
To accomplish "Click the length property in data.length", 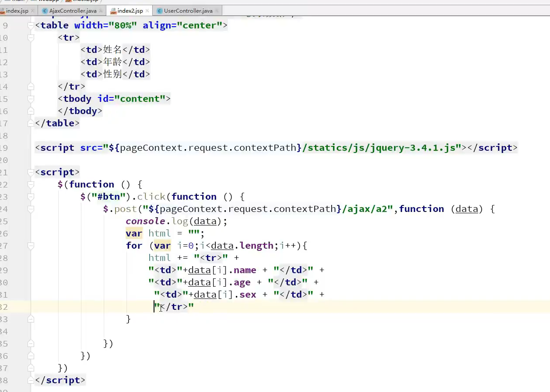I will pos(257,246).
